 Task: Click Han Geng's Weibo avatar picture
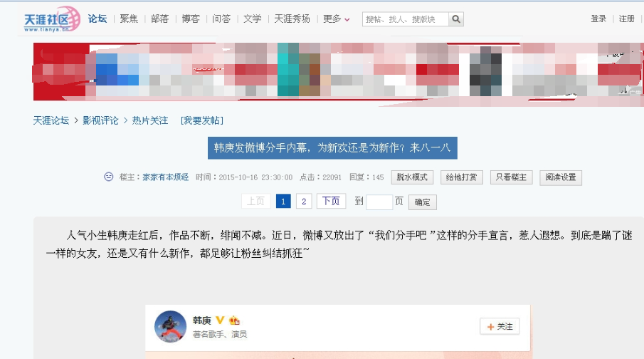pos(171,326)
